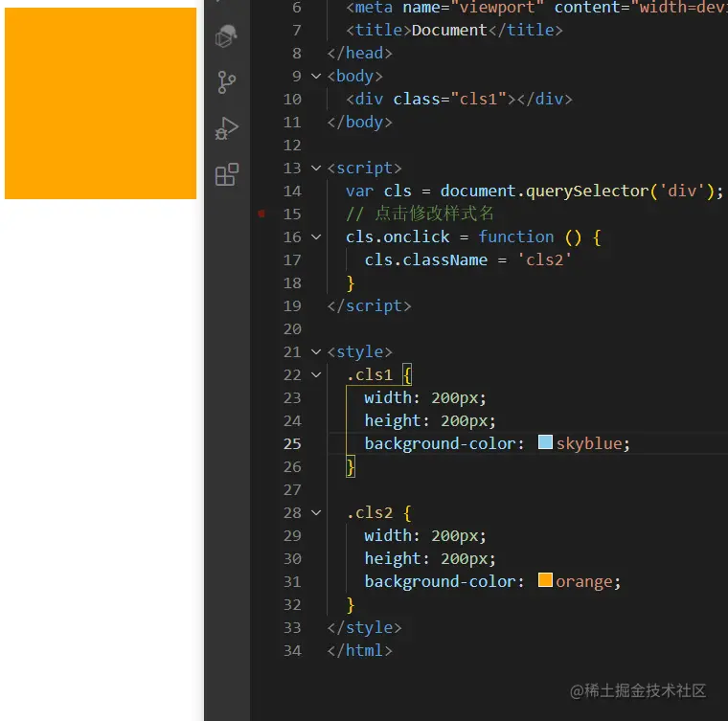Click the opening brace after .cls1
The height and width of the screenshot is (721, 728).
(x=407, y=374)
